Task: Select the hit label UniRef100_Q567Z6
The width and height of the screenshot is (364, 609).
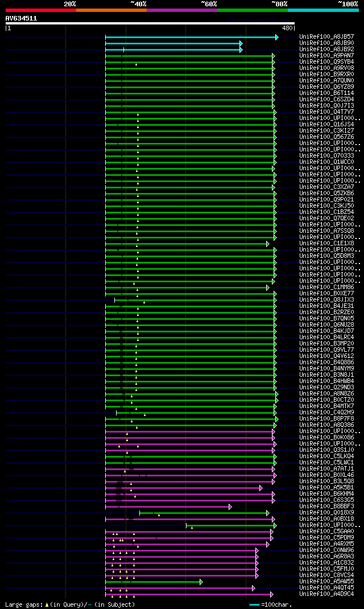Action: click(x=326, y=137)
